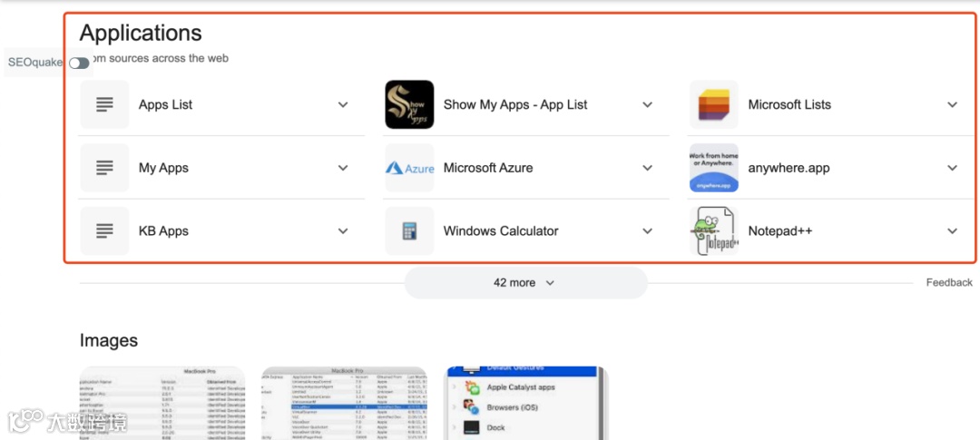Click the Images section heading
The height and width of the screenshot is (440, 980).
(109, 340)
